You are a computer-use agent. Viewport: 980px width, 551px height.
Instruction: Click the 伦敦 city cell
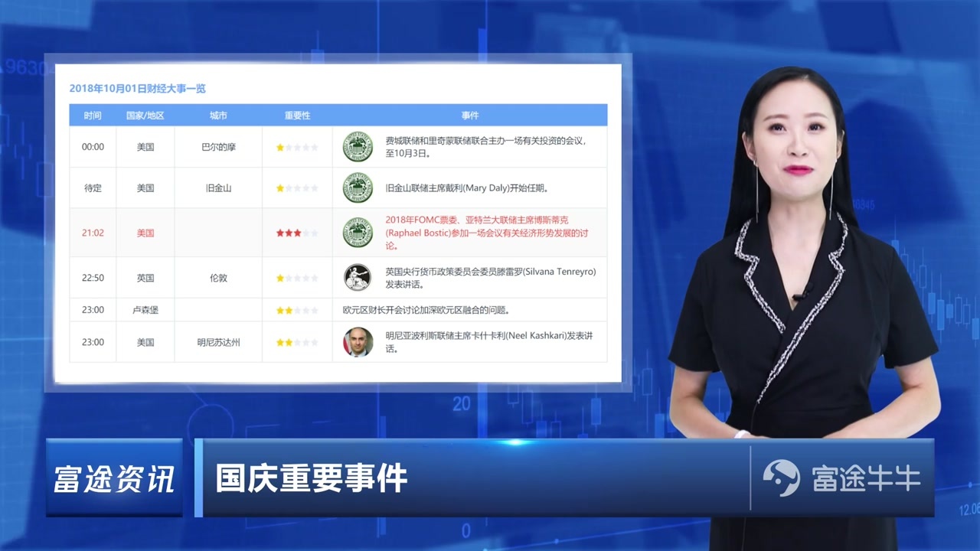[218, 278]
